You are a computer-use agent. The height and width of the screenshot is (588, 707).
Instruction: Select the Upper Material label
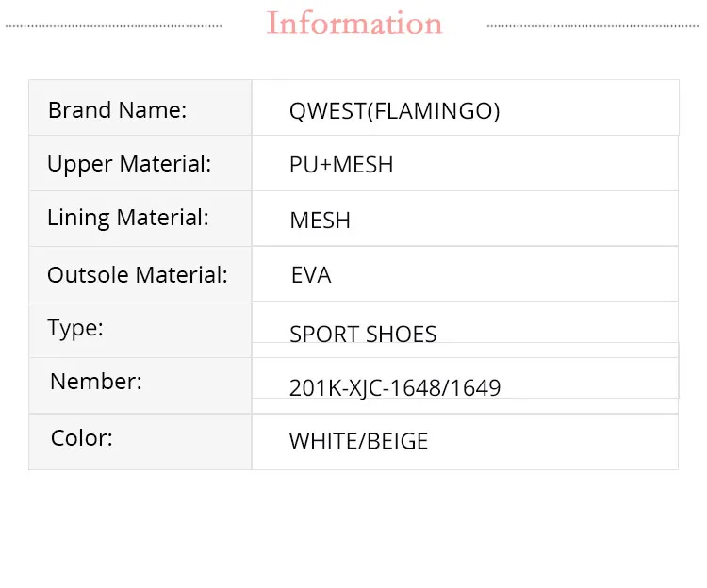pyautogui.click(x=129, y=164)
